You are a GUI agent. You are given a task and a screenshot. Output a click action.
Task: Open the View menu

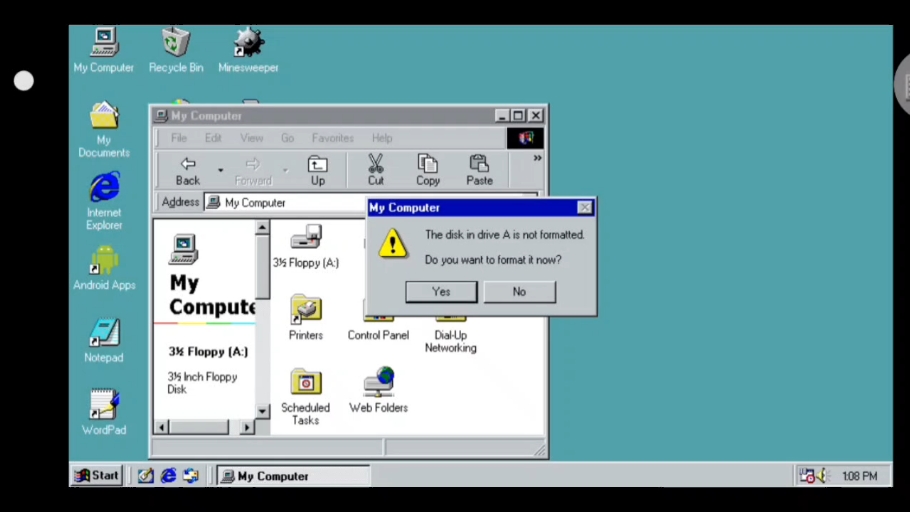coord(252,138)
